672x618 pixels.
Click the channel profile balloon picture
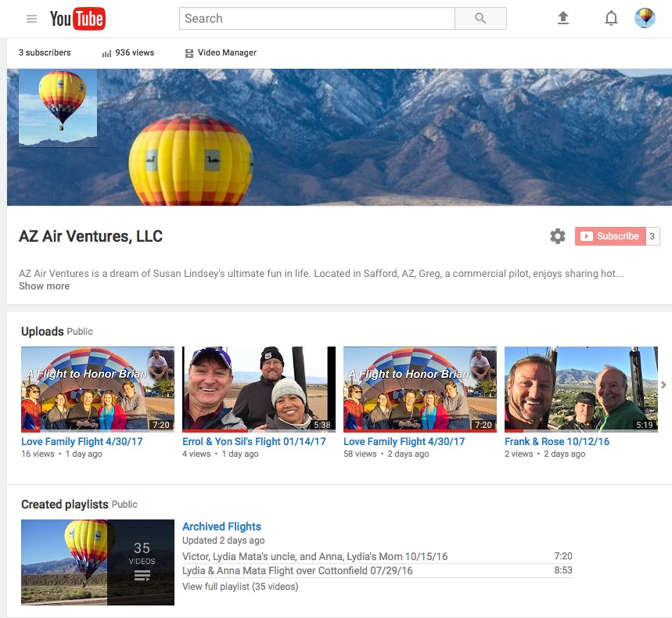tap(58, 107)
